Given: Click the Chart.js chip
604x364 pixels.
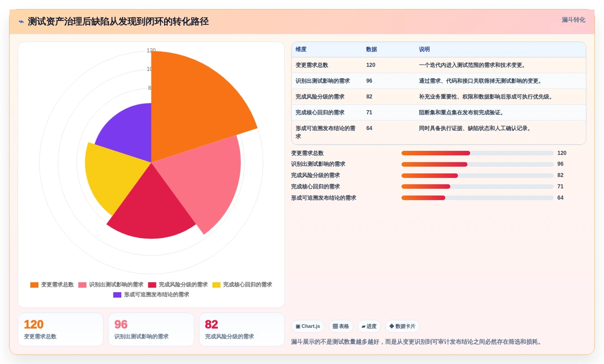Looking at the screenshot, I should click(x=308, y=326).
